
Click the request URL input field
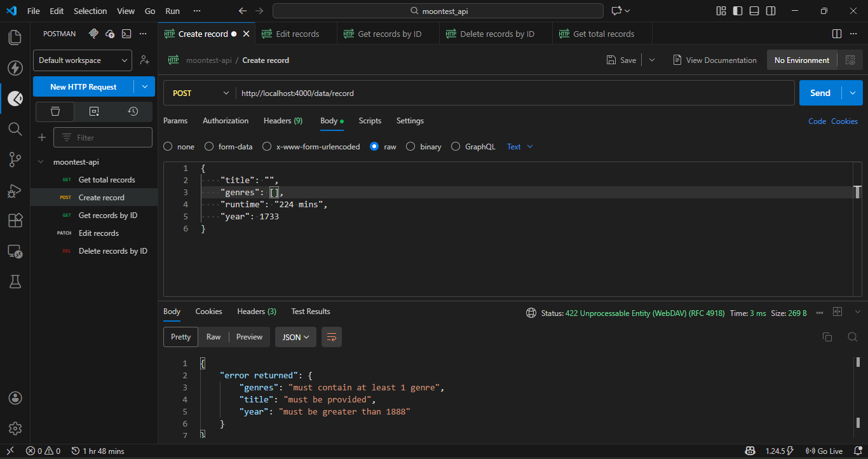pos(445,93)
